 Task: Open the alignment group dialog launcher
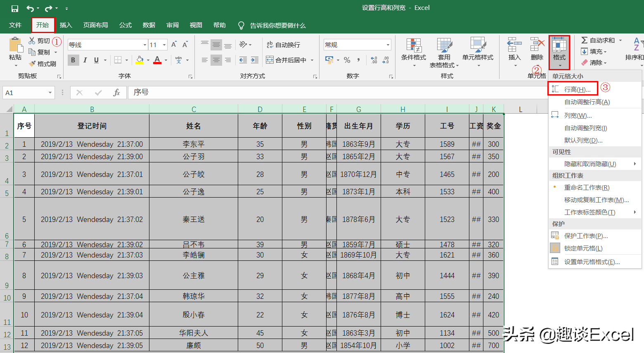pyautogui.click(x=315, y=76)
